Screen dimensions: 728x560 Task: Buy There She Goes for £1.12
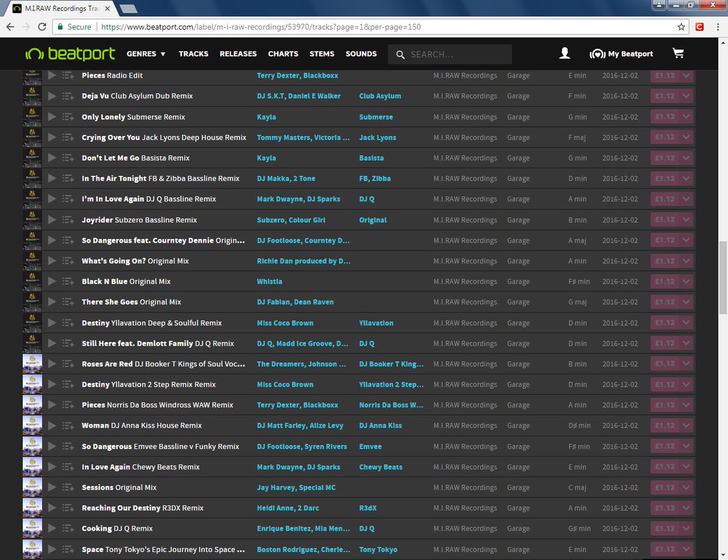(x=665, y=302)
